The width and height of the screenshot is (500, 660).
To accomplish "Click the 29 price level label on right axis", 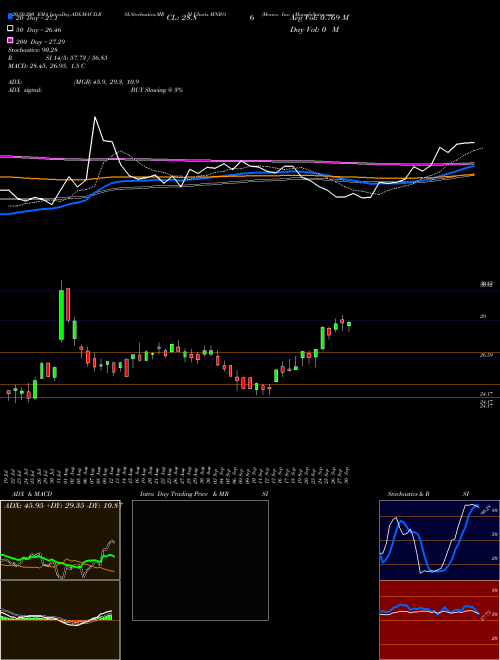I will point(483,316).
